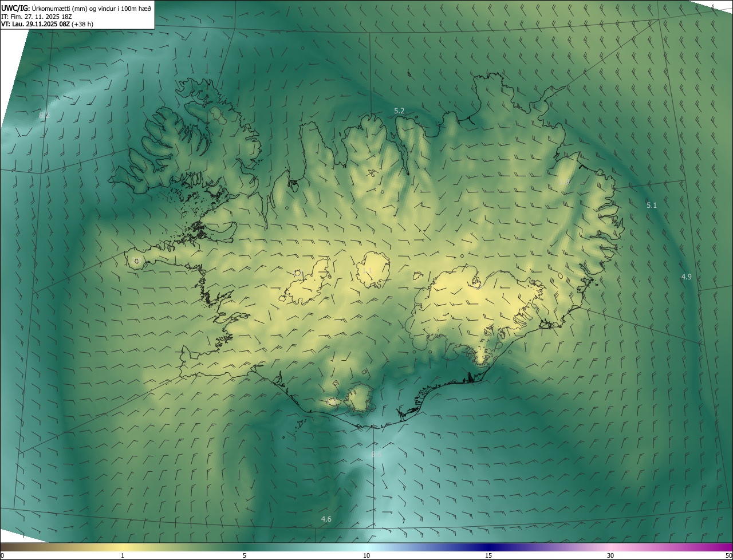733x560 pixels.
Task: Click the '5.2' value label on the map
Action: [399, 111]
